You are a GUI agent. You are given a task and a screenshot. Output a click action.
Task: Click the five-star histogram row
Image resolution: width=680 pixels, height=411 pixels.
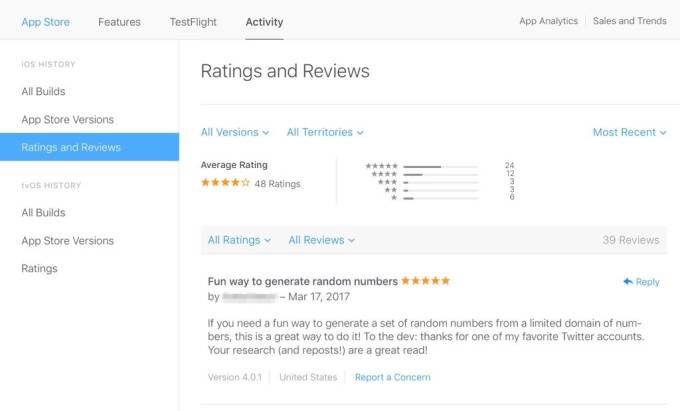pyautogui.click(x=440, y=165)
